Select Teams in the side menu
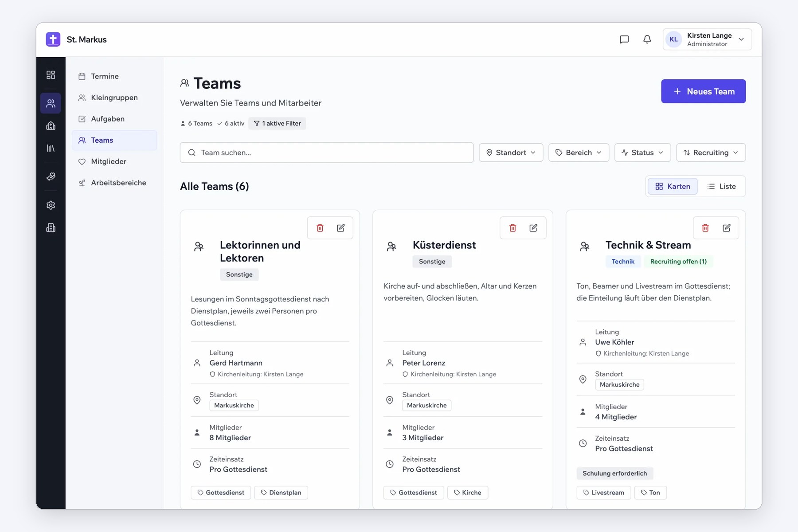The height and width of the screenshot is (532, 798). point(114,140)
